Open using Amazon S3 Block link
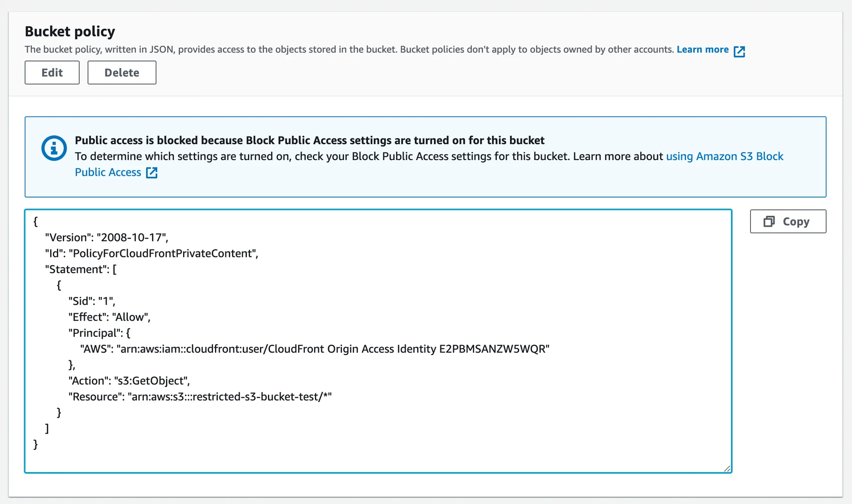This screenshot has height=504, width=852. pos(724,156)
